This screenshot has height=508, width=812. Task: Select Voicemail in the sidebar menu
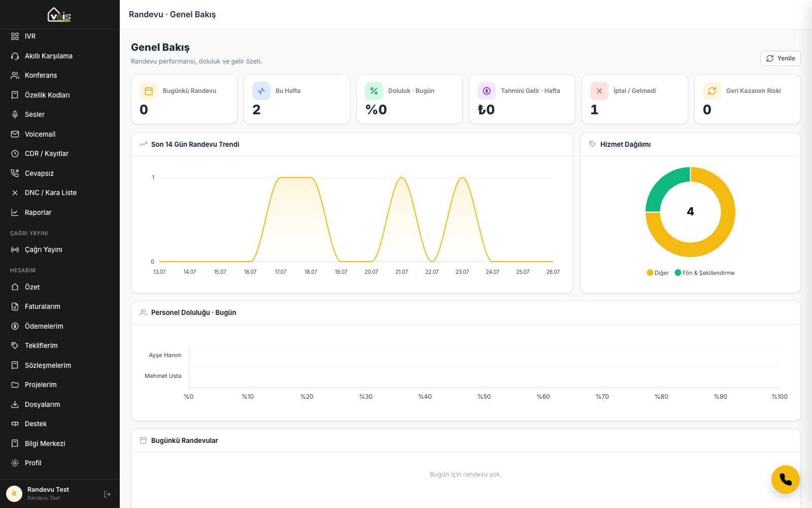coord(60,134)
